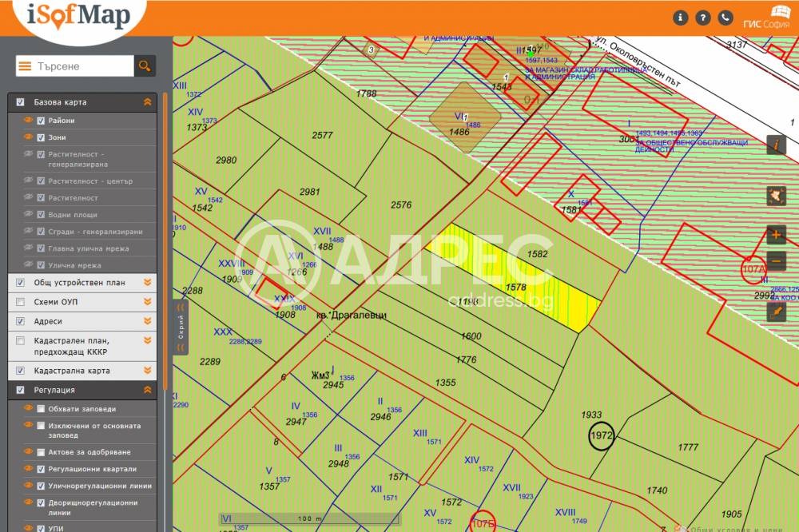Open the info icon in the header

[681, 18]
